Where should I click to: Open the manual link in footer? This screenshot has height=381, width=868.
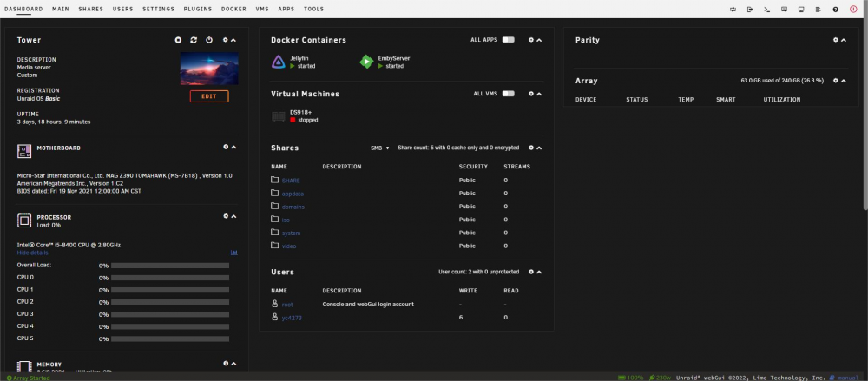[x=848, y=378]
